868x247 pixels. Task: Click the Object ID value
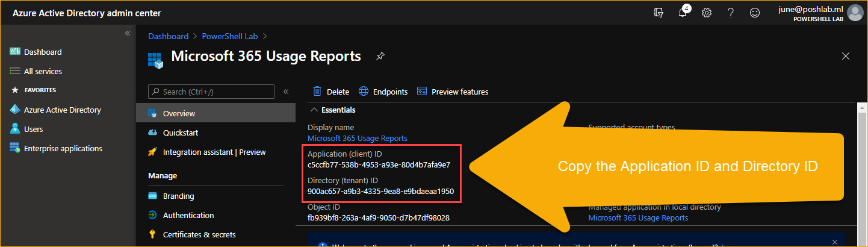coord(379,217)
